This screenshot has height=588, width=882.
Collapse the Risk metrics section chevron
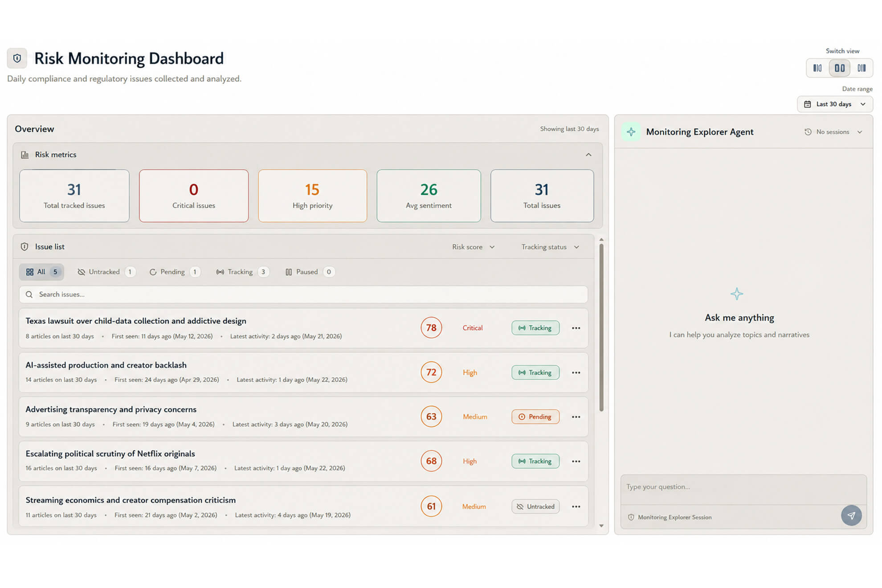[x=588, y=155]
